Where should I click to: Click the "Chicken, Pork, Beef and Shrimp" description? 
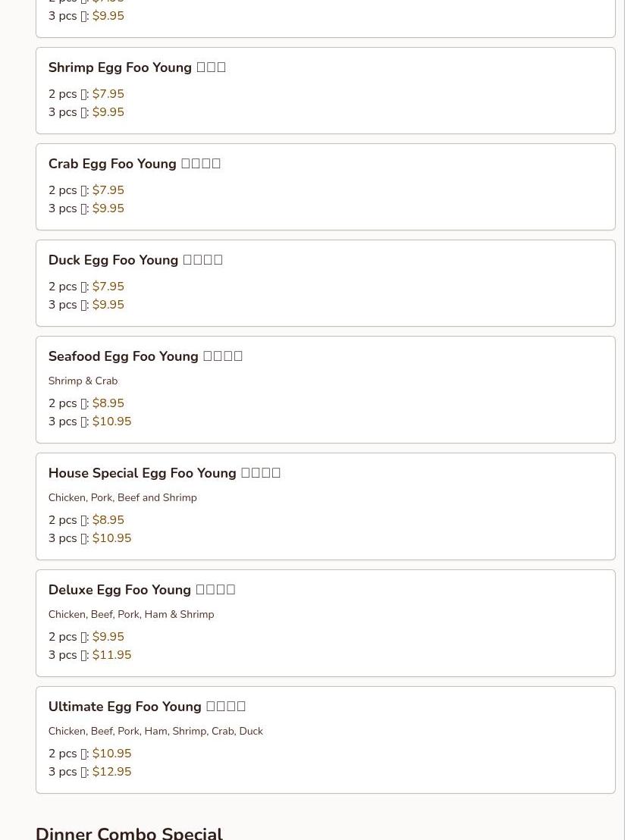122,497
